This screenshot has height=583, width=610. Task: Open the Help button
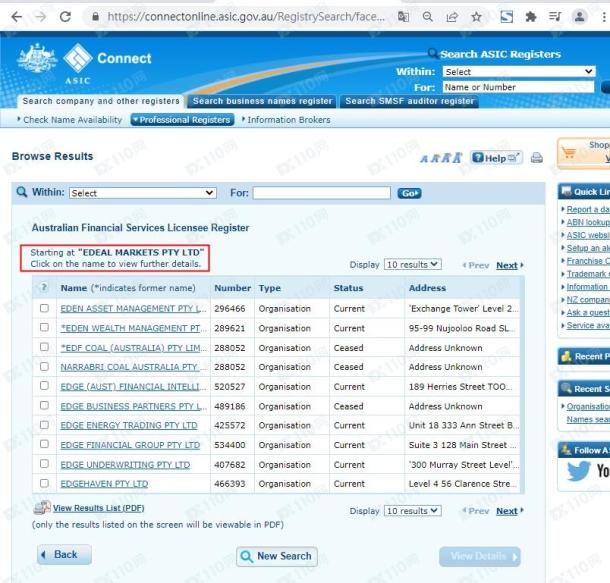[x=496, y=158]
